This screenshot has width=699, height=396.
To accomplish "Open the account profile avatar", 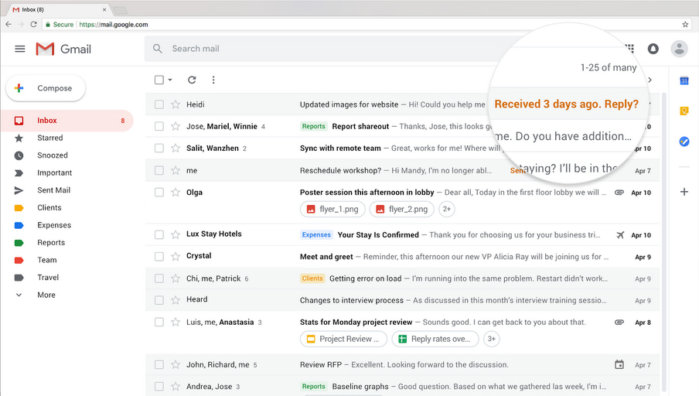I will 679,49.
